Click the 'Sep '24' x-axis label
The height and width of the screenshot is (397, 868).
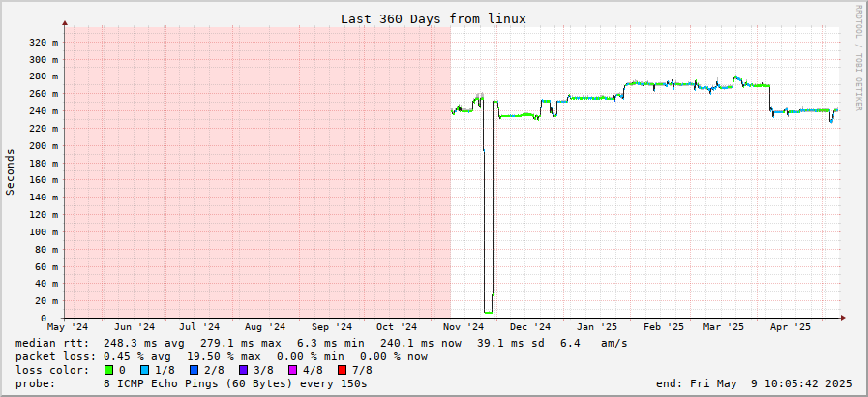tap(332, 327)
